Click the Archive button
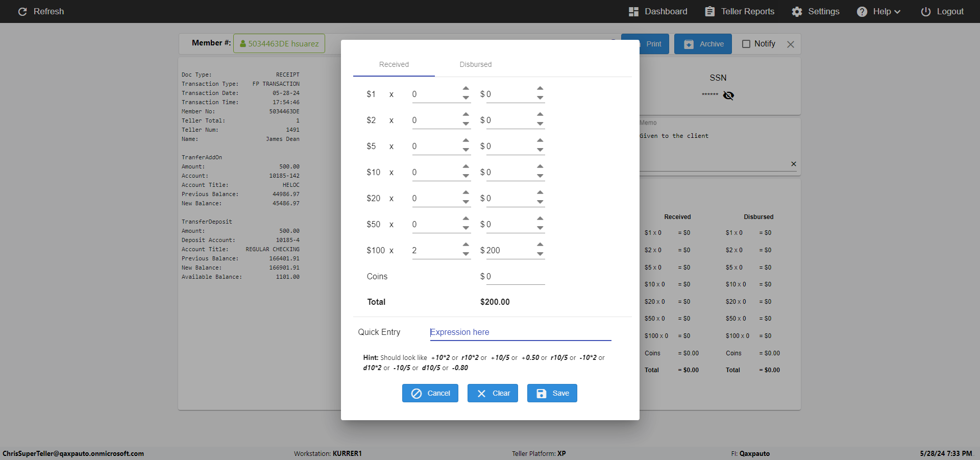Image resolution: width=980 pixels, height=460 pixels. [x=703, y=44]
